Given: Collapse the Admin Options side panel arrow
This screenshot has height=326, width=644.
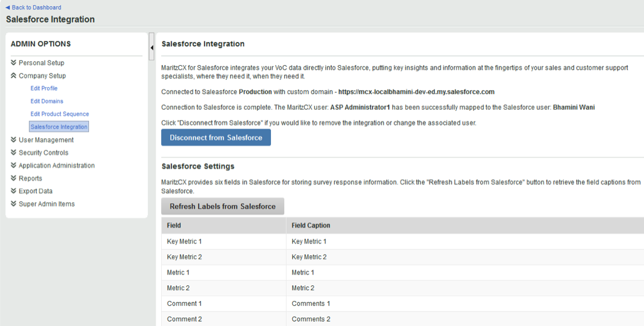Looking at the screenshot, I should (152, 48).
